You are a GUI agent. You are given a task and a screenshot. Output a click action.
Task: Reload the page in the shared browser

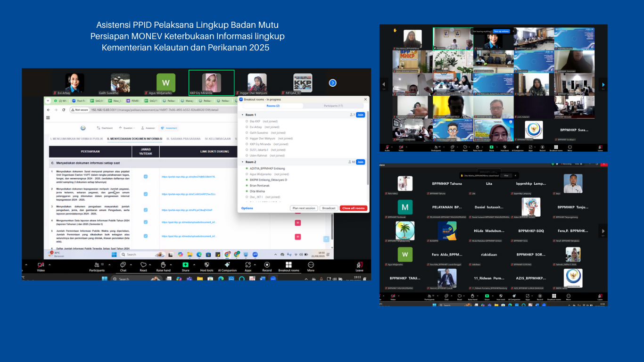(x=64, y=110)
